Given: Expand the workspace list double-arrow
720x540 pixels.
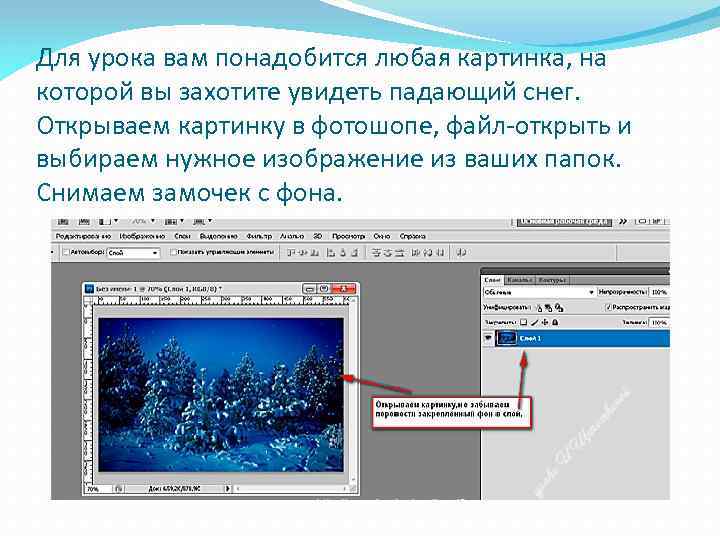Looking at the screenshot, I should (623, 222).
